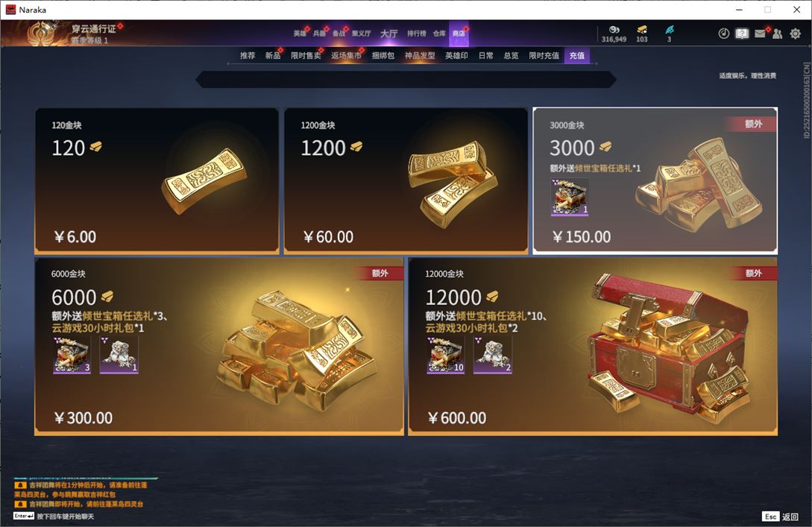Click the white tiger gift icon in 6000 pack
Viewport: 812px width, 527px height.
pyautogui.click(x=119, y=355)
